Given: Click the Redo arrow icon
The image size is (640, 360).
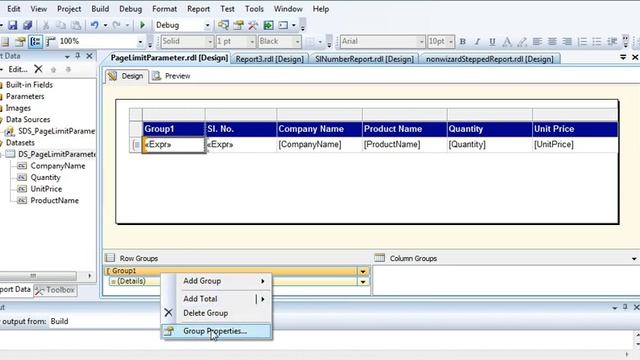Looking at the screenshot, I should pos(117,25).
